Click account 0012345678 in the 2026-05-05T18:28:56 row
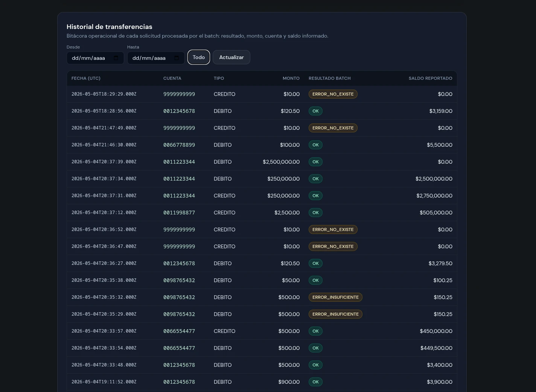Image resolution: width=536 pixels, height=392 pixels. pos(179,111)
